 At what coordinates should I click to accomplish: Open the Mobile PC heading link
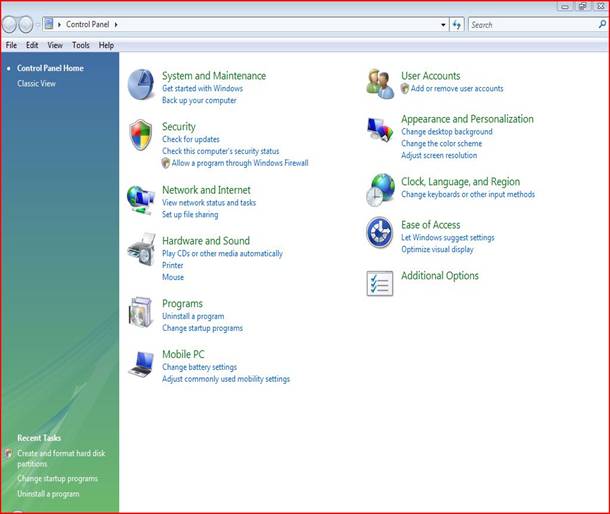183,354
